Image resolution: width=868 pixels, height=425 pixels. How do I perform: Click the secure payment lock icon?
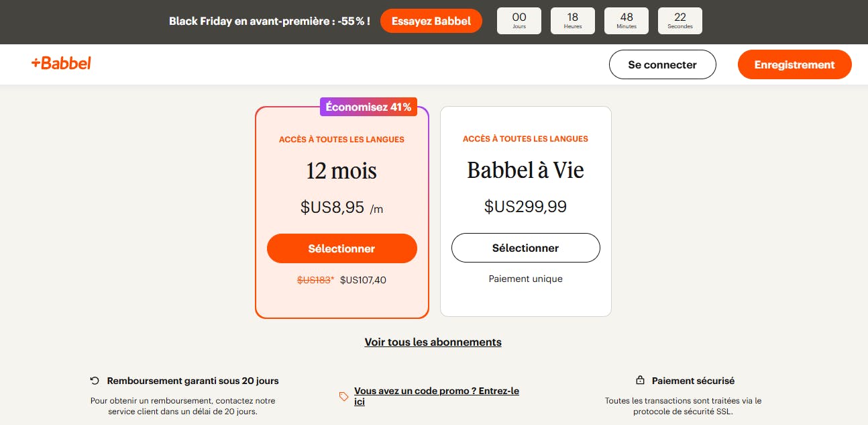[x=640, y=381]
